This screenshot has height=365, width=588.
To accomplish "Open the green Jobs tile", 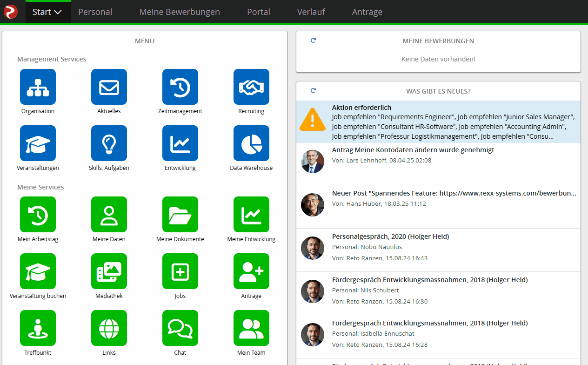I will pyautogui.click(x=180, y=271).
